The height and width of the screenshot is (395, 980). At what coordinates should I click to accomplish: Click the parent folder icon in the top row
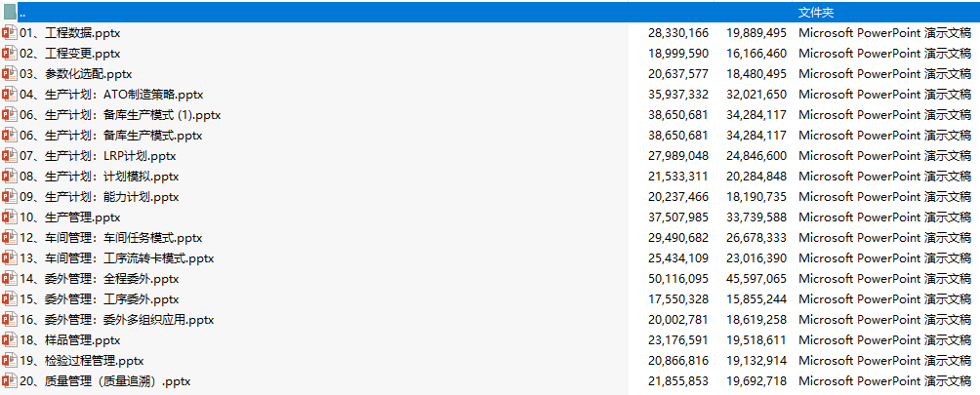click(10, 13)
